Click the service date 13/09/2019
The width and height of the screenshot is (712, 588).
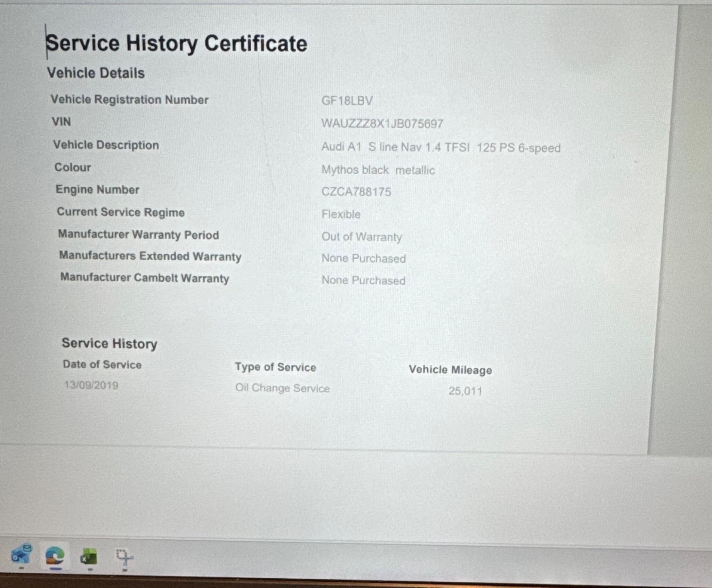point(91,385)
